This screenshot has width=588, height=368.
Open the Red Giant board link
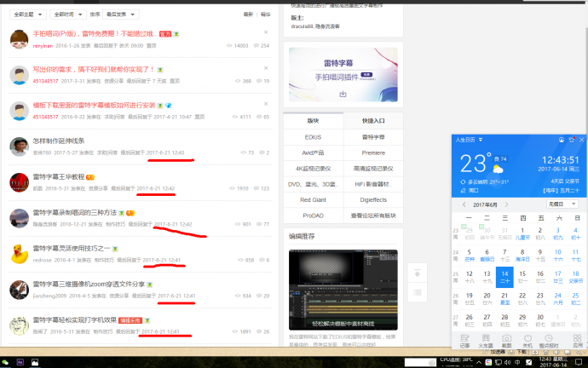point(313,199)
